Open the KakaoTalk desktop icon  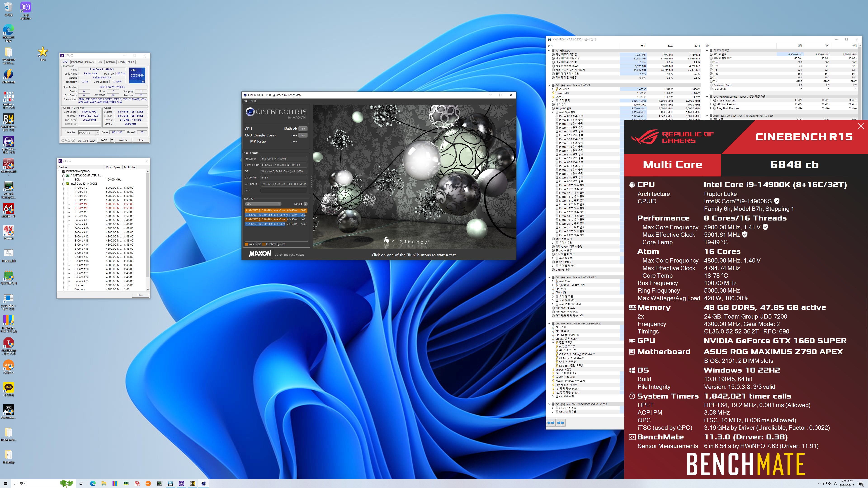click(x=8, y=389)
